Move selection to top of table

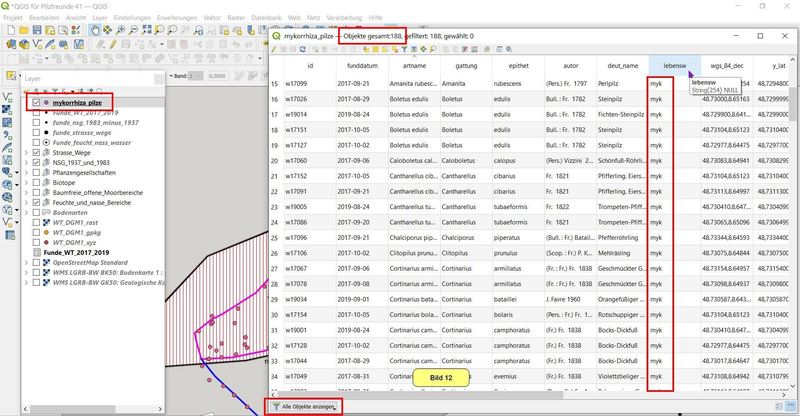(x=414, y=49)
